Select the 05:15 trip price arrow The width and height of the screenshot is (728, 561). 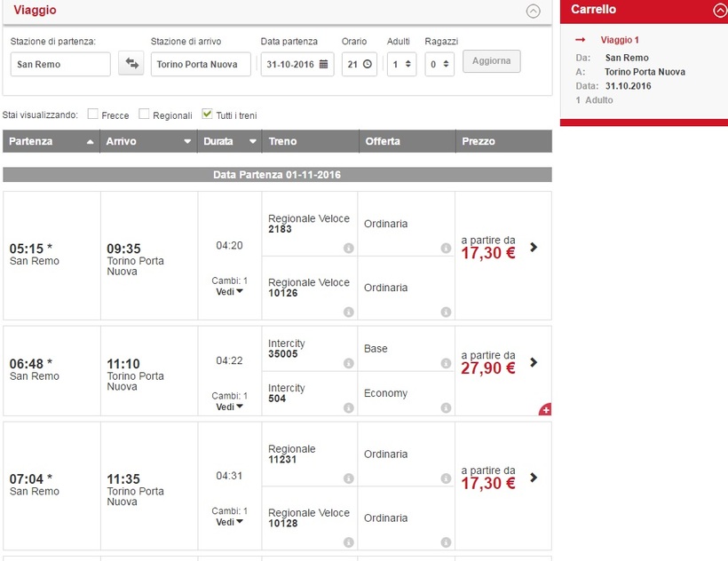coord(533,248)
